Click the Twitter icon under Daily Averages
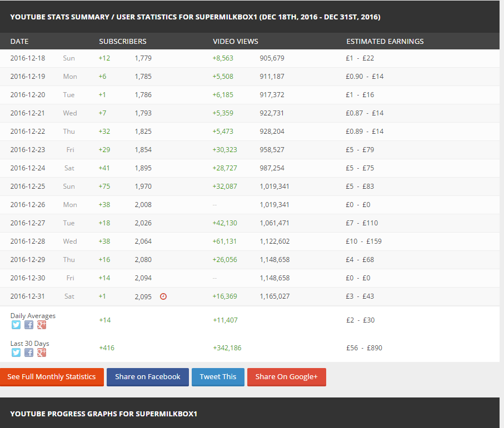 click(16, 325)
